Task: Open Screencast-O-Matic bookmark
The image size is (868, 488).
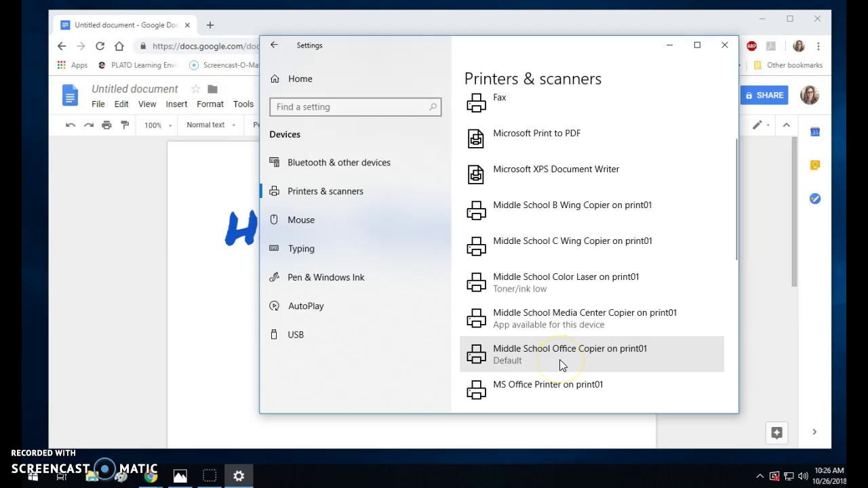Action: point(224,65)
